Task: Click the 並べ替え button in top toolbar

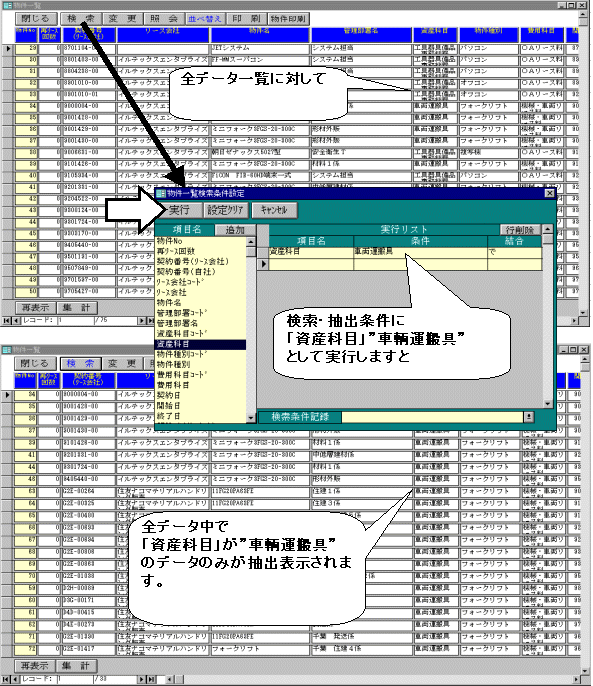Action: [x=205, y=19]
